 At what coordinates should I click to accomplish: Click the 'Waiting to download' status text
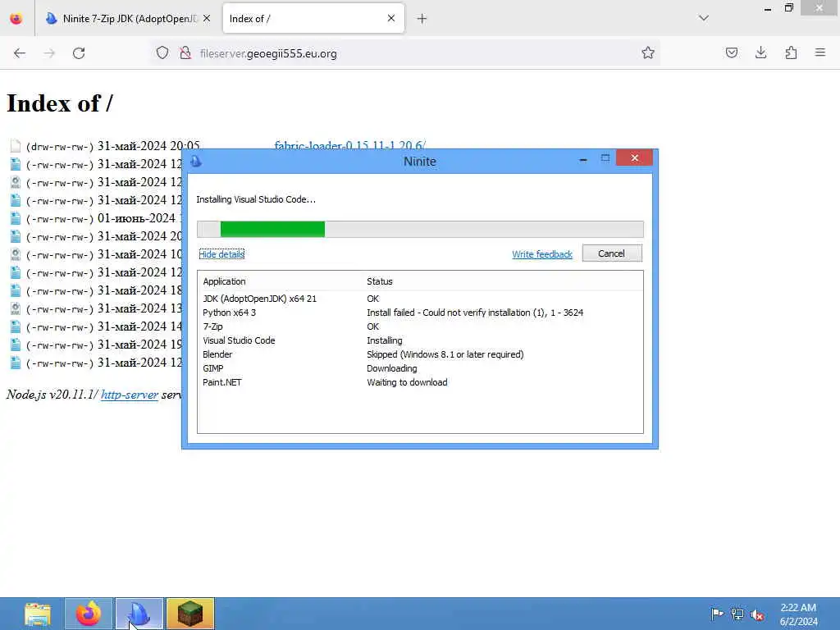click(407, 382)
